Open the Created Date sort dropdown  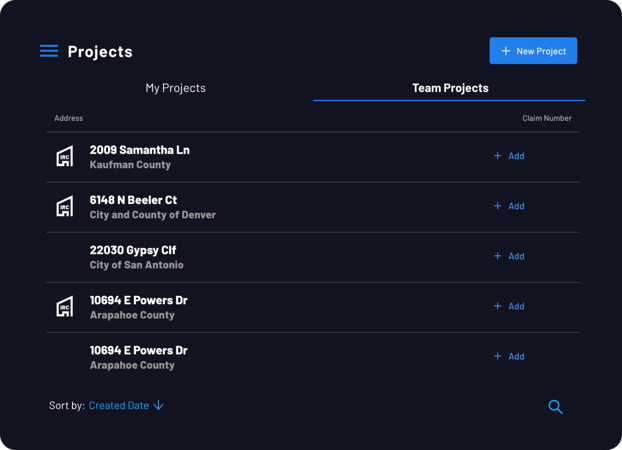click(119, 406)
